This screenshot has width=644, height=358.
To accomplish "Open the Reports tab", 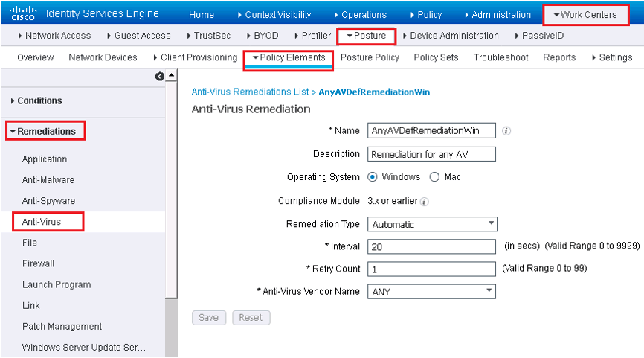I will point(559,57).
